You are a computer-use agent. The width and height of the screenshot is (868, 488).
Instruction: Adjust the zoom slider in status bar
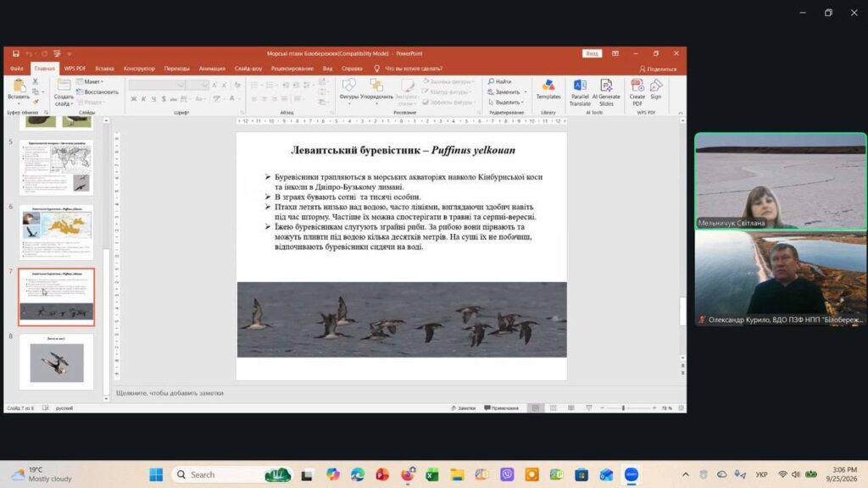coord(623,408)
